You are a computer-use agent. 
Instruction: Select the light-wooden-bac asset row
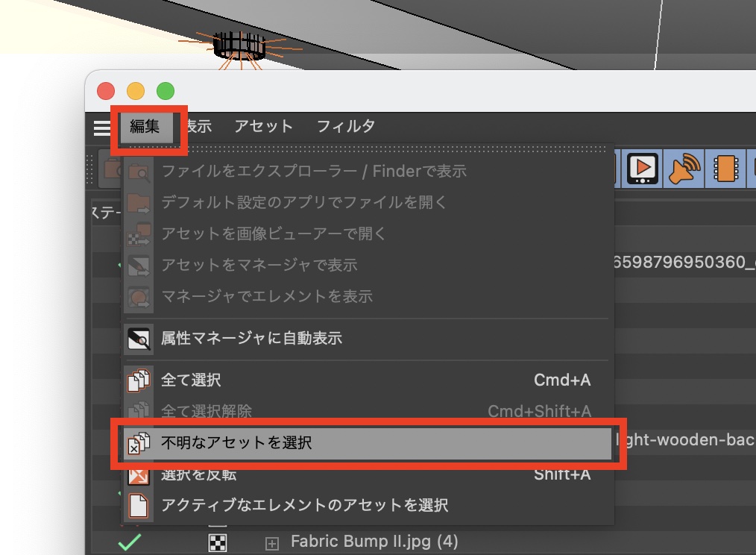tap(684, 441)
